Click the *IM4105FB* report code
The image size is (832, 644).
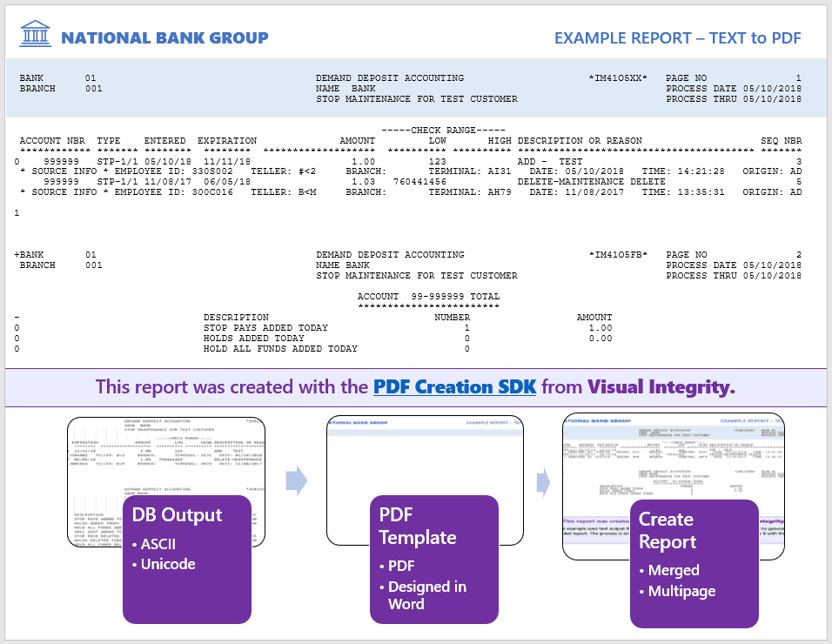point(618,255)
